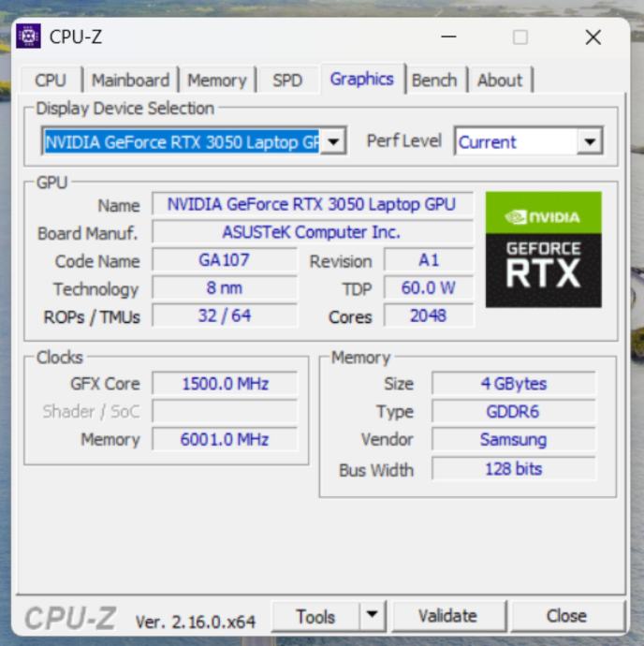Open the Mainboard tab
Image resolution: width=644 pixels, height=646 pixels.
tap(130, 80)
